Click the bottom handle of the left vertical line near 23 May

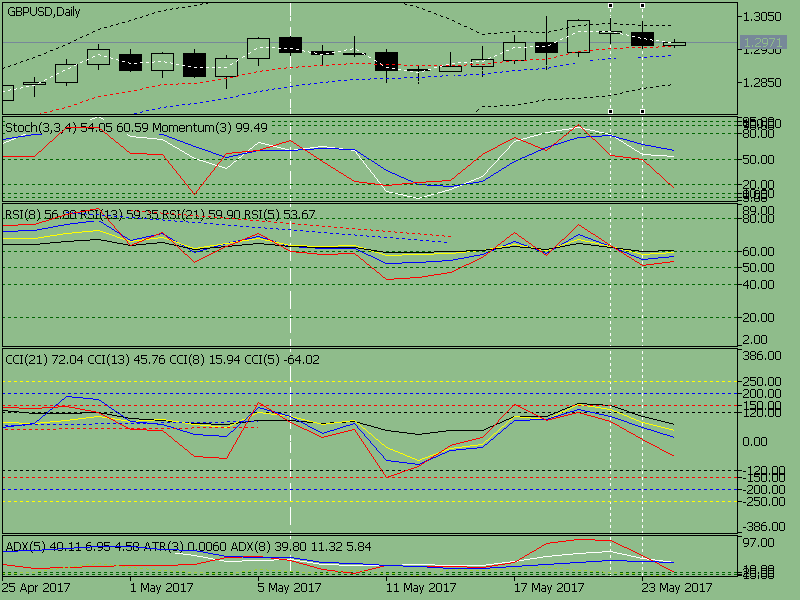tap(611, 111)
